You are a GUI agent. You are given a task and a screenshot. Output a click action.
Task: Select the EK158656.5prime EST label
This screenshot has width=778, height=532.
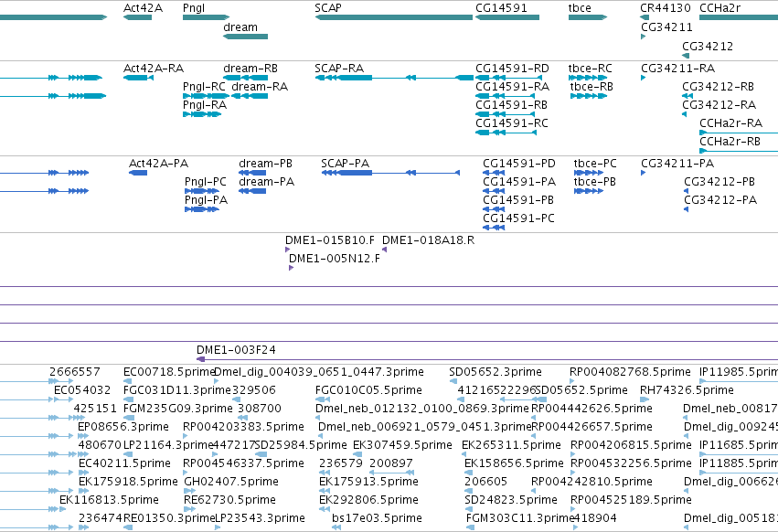point(514,463)
